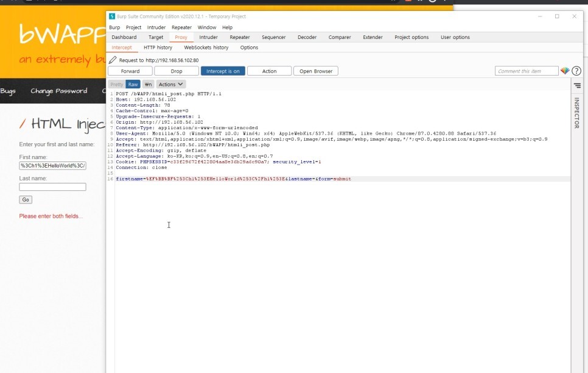Switch to the Extender tab
Image resolution: width=588 pixels, height=373 pixels.
[x=373, y=37]
